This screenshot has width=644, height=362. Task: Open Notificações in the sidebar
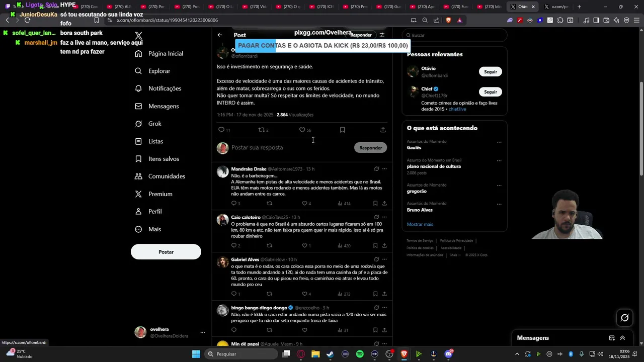click(x=158, y=88)
